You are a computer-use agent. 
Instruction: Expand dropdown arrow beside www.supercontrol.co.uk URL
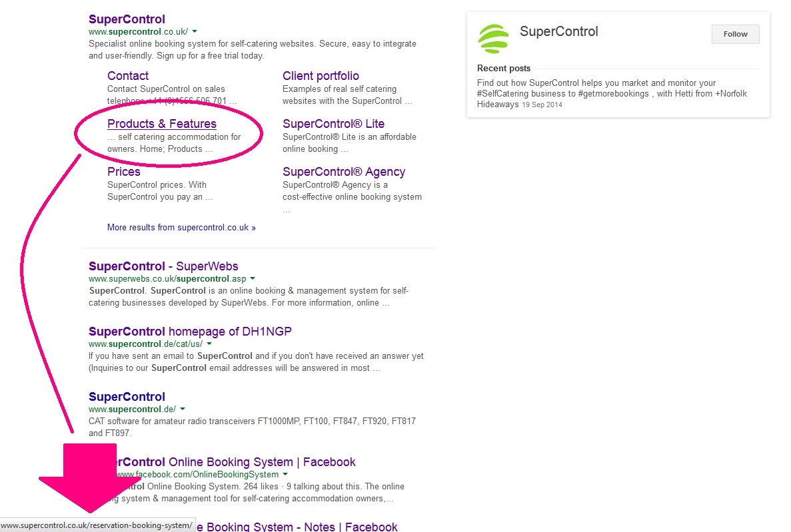point(195,32)
